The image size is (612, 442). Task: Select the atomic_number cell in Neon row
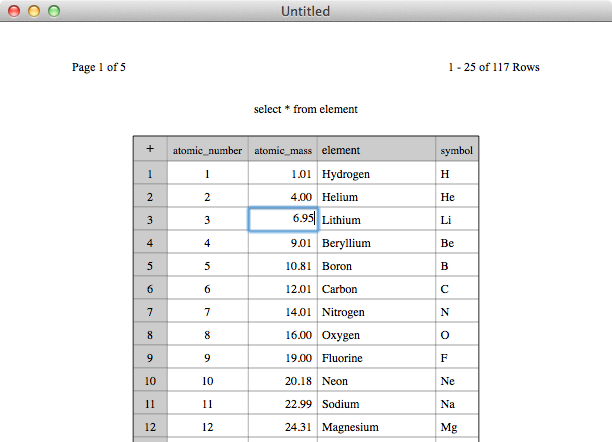[x=208, y=381]
